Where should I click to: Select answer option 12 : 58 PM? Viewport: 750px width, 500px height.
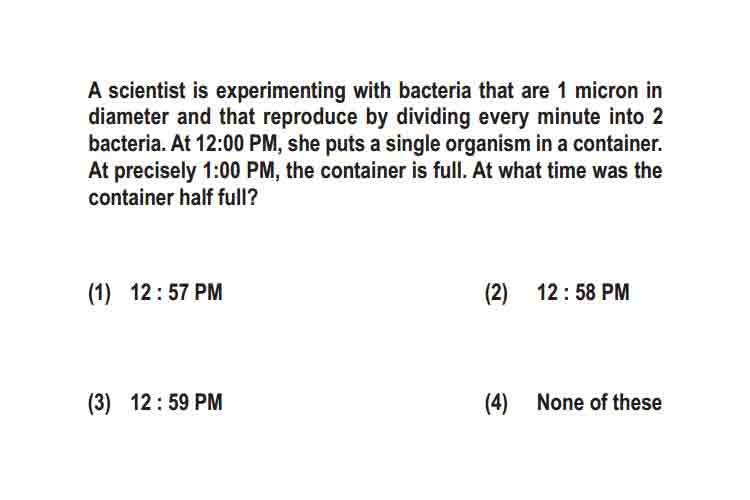click(583, 292)
